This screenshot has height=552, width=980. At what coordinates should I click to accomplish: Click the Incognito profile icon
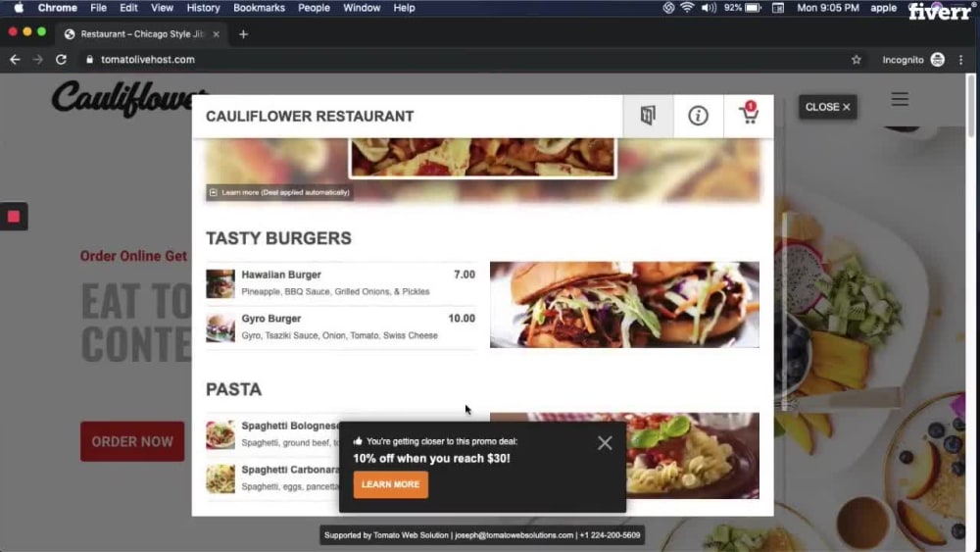click(938, 60)
